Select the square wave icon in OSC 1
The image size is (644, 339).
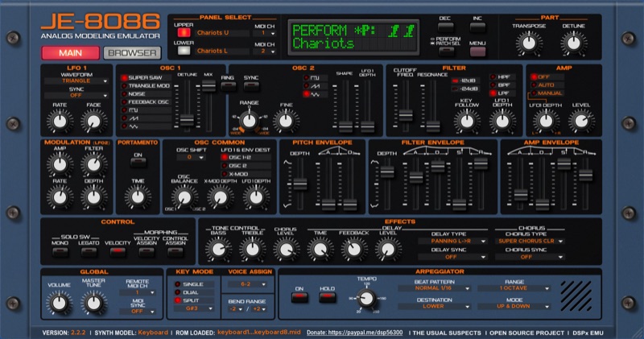pyautogui.click(x=146, y=110)
